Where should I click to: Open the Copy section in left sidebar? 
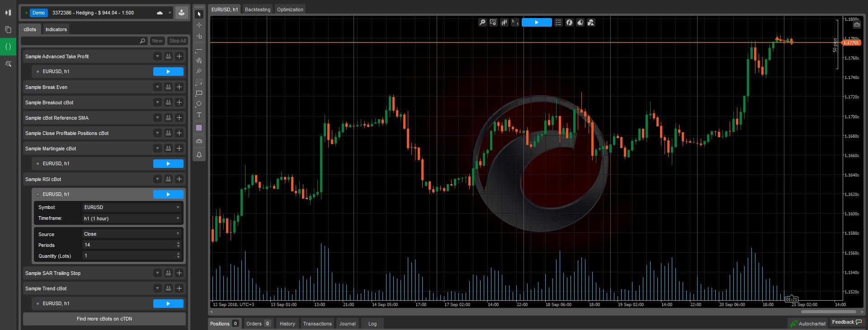(8, 29)
